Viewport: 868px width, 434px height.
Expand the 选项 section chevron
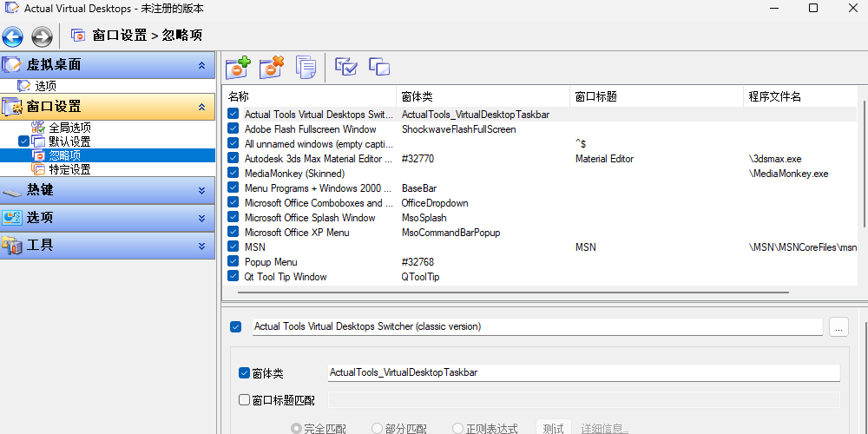(202, 218)
